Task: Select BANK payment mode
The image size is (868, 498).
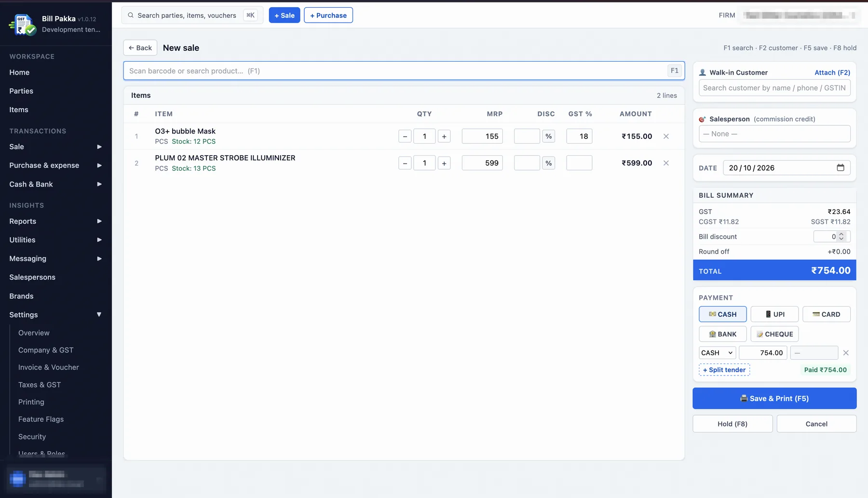Action: [x=723, y=334]
